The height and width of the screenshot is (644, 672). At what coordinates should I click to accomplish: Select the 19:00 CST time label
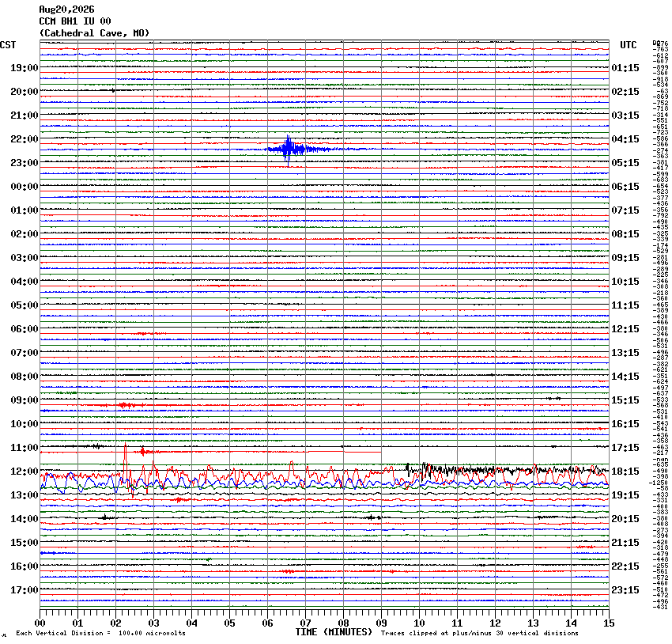tap(25, 68)
